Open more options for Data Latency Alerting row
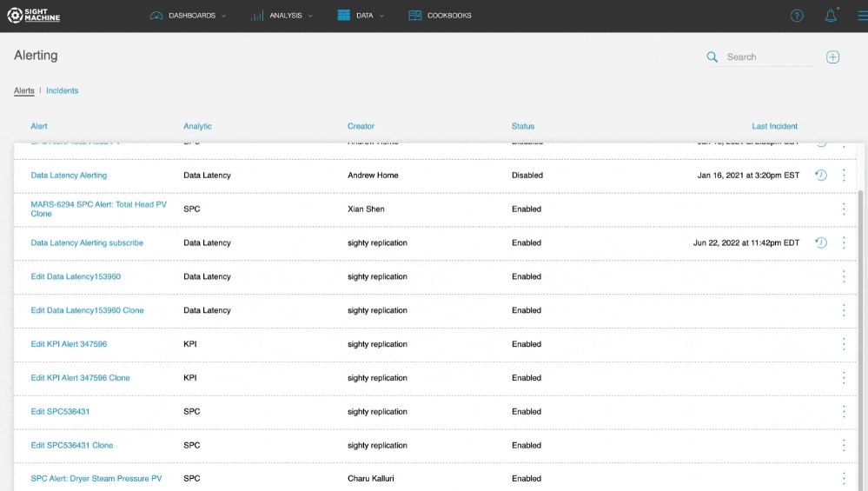The height and width of the screenshot is (491, 868). (844, 175)
